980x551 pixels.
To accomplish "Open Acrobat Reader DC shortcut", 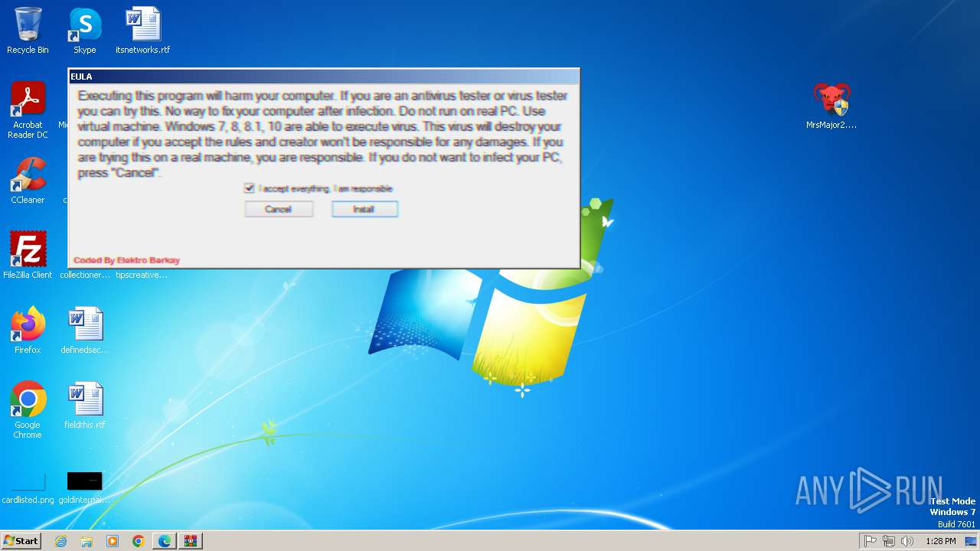I will [28, 110].
